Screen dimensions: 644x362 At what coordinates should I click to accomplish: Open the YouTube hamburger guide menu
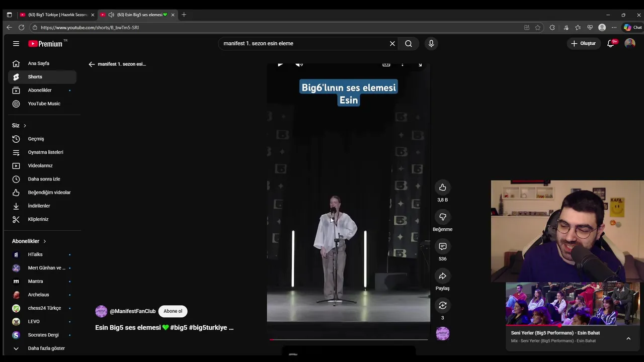tap(16, 44)
